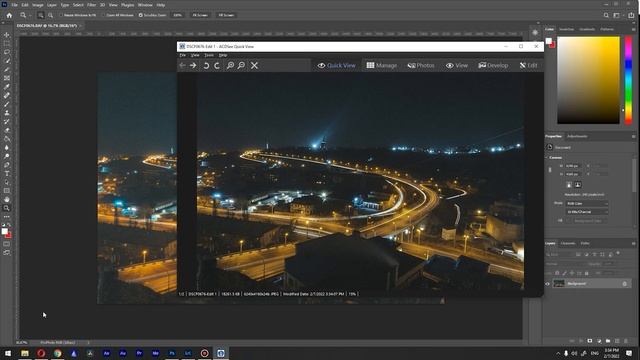The image size is (640, 360).
Task: Zoom in using ACDSee magnifier icon
Action: coord(230,65)
